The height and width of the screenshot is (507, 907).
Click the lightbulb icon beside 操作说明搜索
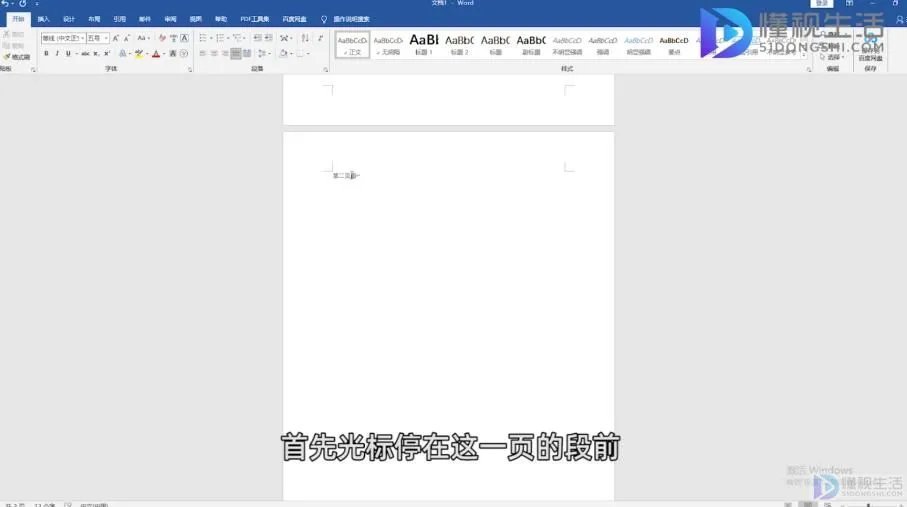(x=324, y=19)
